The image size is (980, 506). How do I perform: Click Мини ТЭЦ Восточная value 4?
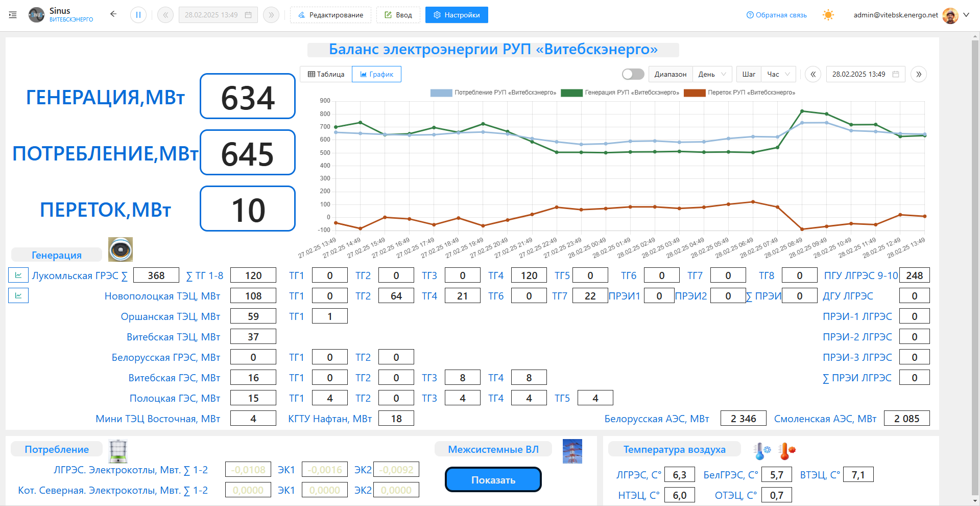(253, 418)
